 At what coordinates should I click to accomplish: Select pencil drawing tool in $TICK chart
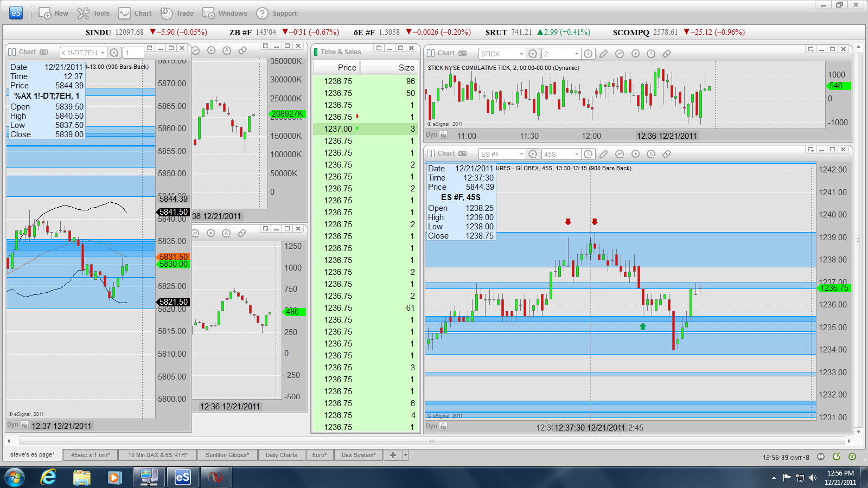point(604,54)
